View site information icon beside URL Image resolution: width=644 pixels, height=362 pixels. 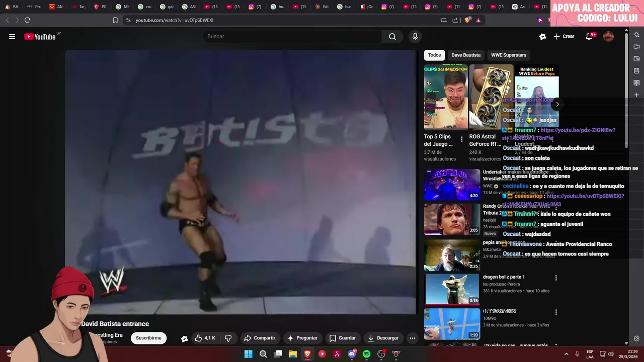point(128,20)
